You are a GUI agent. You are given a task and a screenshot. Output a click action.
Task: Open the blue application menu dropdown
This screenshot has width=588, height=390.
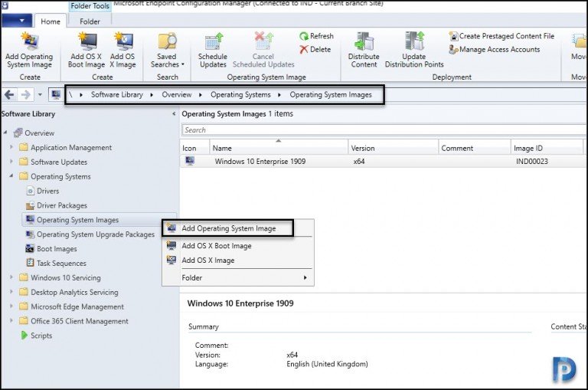click(17, 21)
